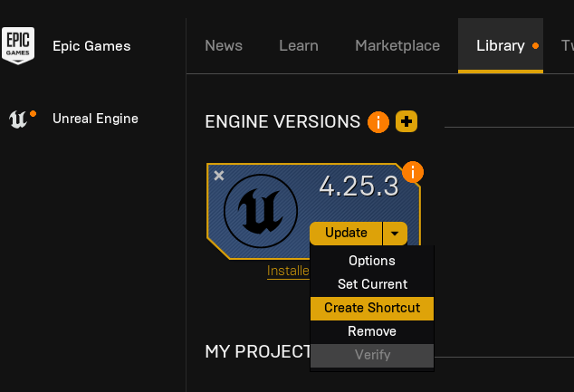574x392 pixels.
Task: Choose Options from the engine menu
Action: click(372, 261)
